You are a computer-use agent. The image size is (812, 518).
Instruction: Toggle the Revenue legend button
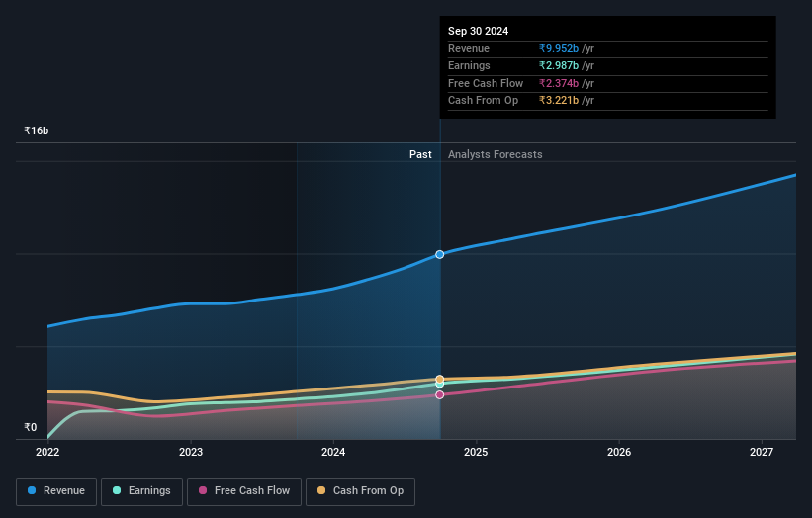click(x=56, y=491)
